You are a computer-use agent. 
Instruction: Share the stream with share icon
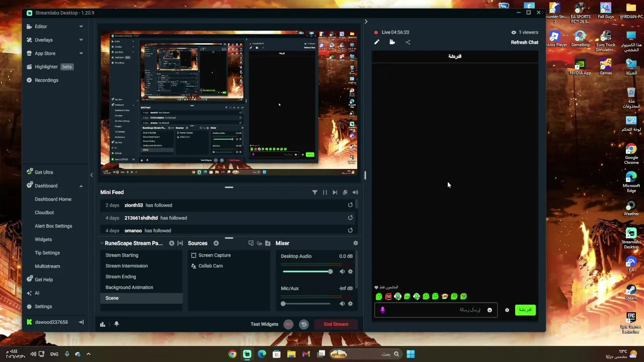[x=408, y=42]
